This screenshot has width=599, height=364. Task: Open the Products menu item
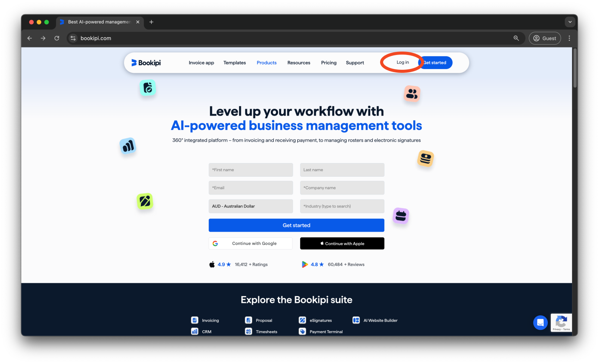click(267, 63)
